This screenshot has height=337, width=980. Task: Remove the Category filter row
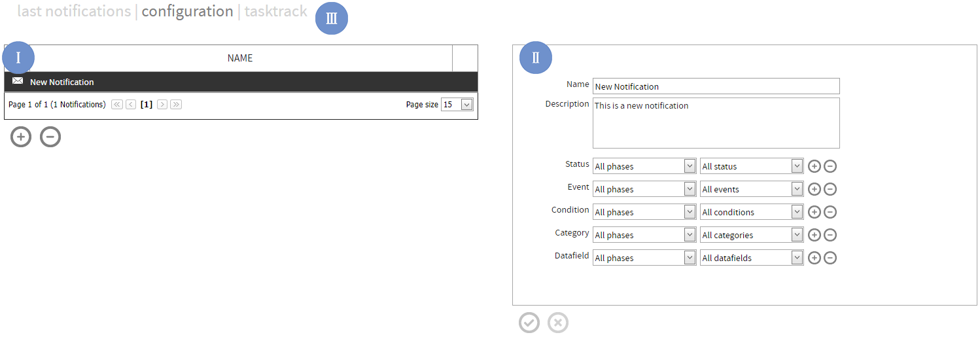[x=830, y=235]
